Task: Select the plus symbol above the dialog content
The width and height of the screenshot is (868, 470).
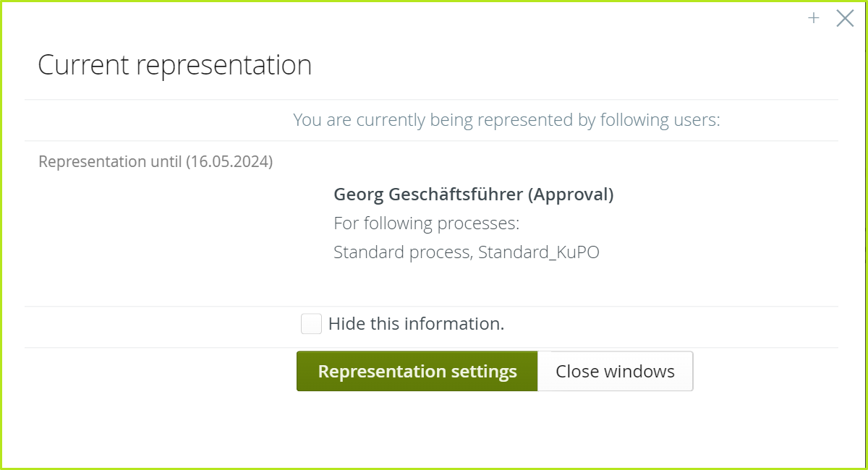Action: click(813, 18)
